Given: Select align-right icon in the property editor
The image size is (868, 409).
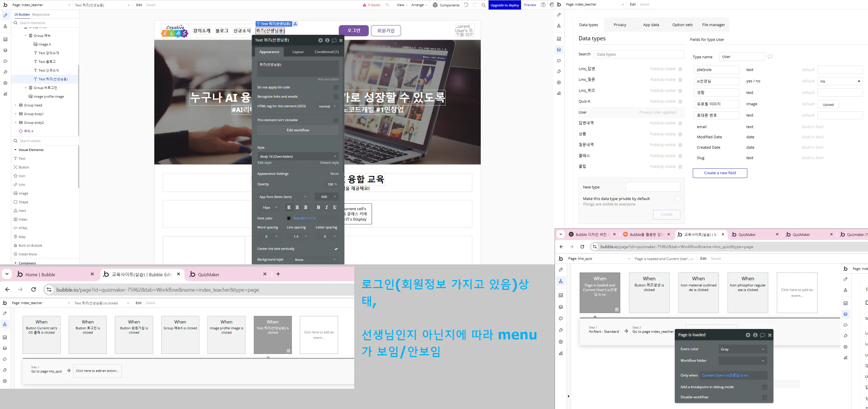Looking at the screenshot, I should tap(305, 207).
